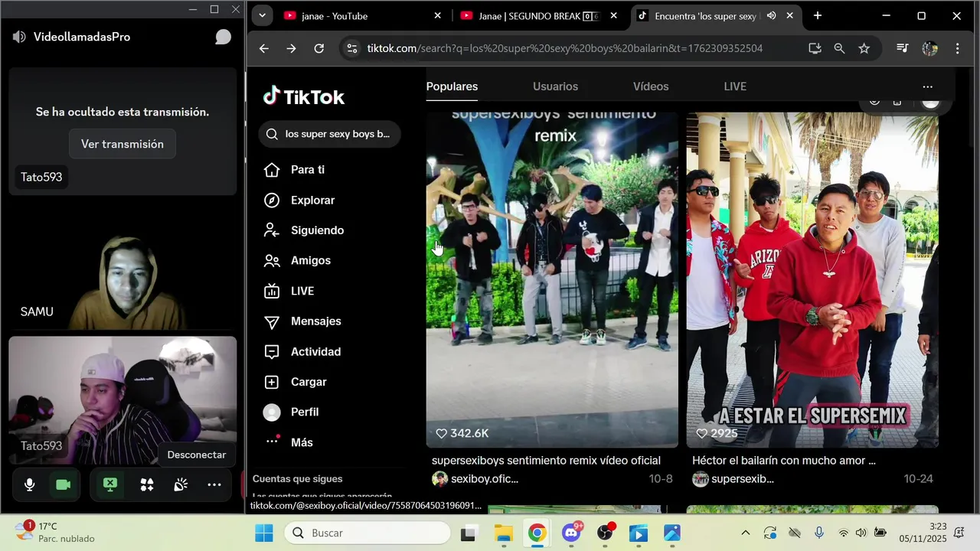Show hidden system tray icons
The height and width of the screenshot is (551, 980).
coord(746,533)
